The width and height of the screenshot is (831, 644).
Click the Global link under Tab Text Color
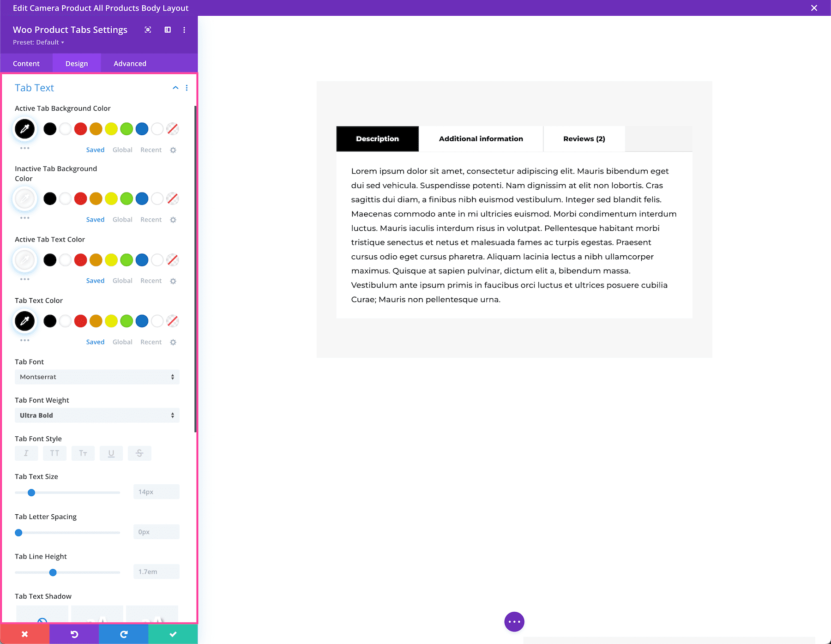tap(122, 342)
